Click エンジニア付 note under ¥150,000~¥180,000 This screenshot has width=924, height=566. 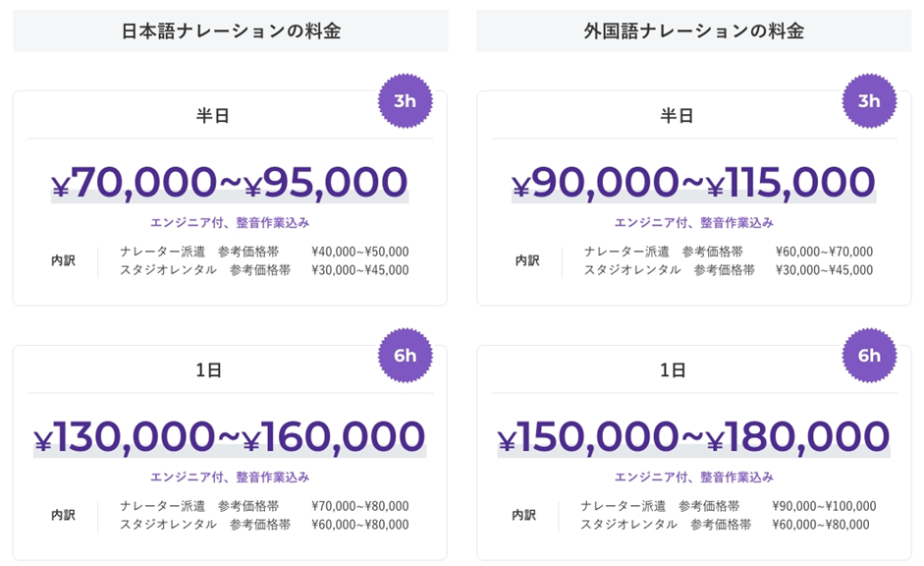click(x=693, y=478)
